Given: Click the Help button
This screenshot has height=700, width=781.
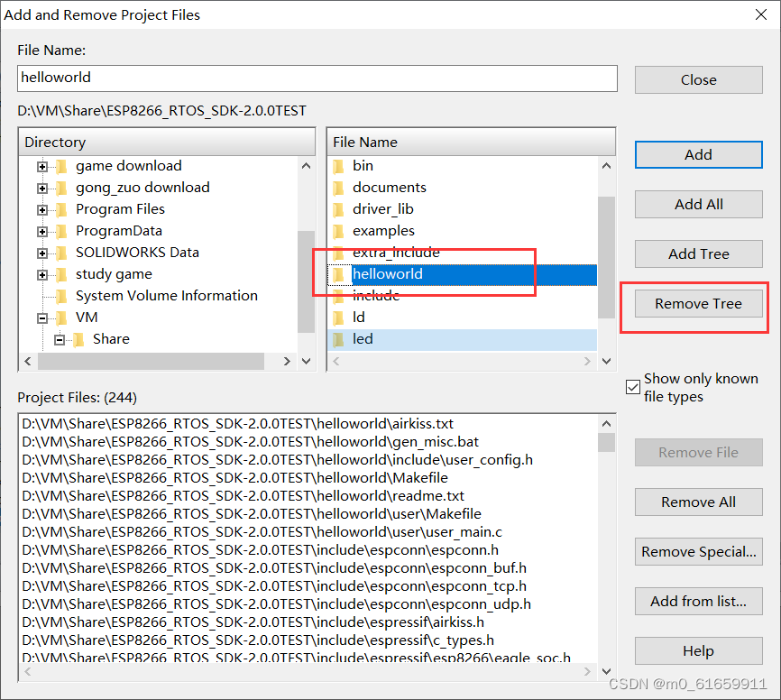Looking at the screenshot, I should tap(698, 650).
